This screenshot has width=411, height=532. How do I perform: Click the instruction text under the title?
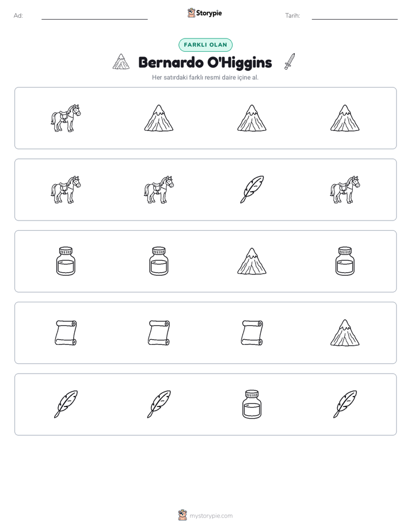coord(205,77)
